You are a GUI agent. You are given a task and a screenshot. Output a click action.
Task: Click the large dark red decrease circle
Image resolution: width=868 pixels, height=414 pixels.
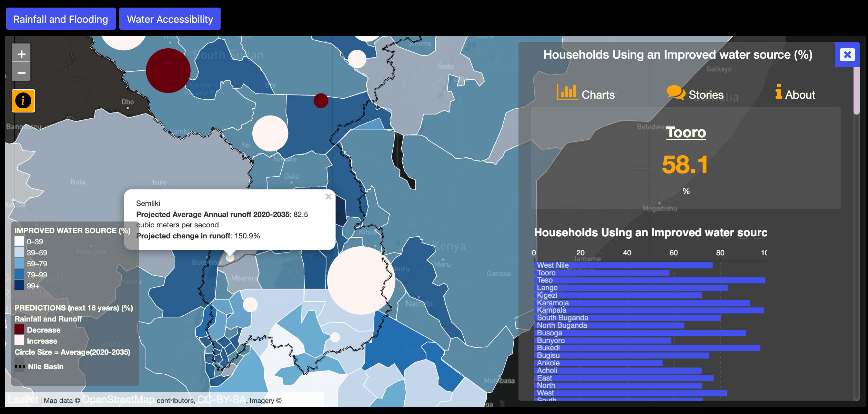pos(168,70)
